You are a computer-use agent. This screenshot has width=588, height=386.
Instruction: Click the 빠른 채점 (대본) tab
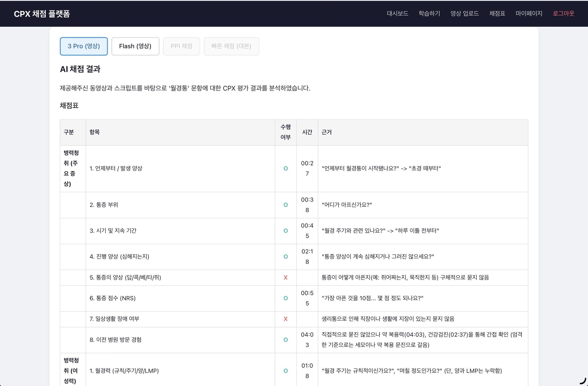pos(231,46)
